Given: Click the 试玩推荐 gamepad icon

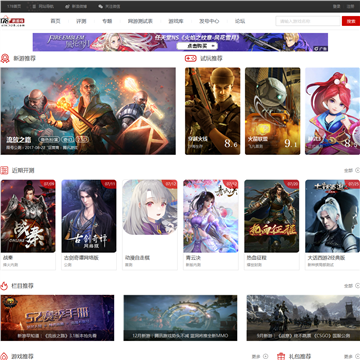Looking at the screenshot, I should (x=190, y=58).
